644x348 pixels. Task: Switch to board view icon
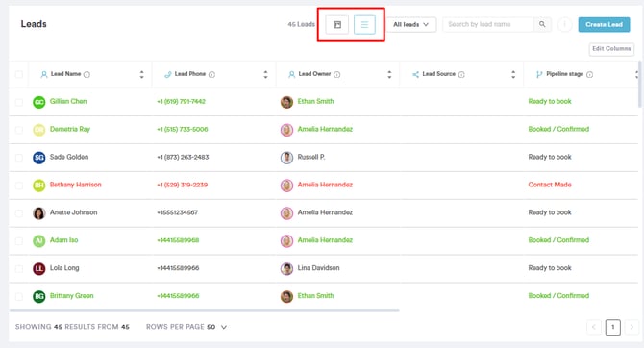click(337, 25)
